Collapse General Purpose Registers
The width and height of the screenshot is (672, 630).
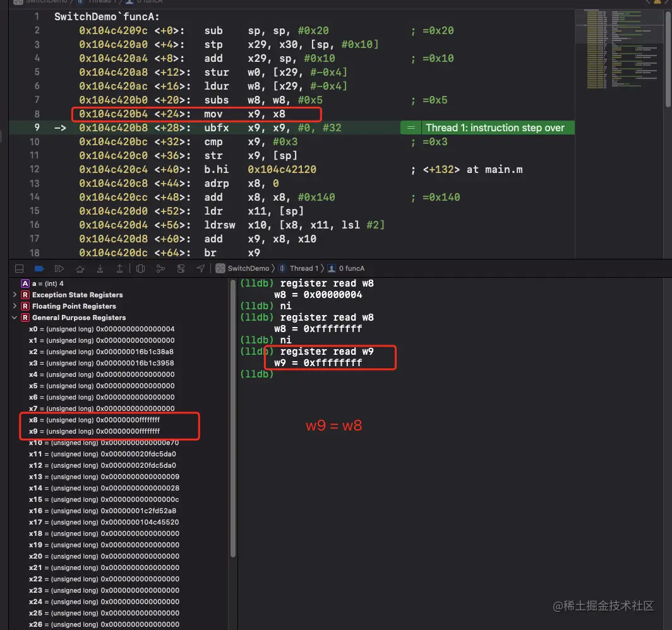click(15, 318)
